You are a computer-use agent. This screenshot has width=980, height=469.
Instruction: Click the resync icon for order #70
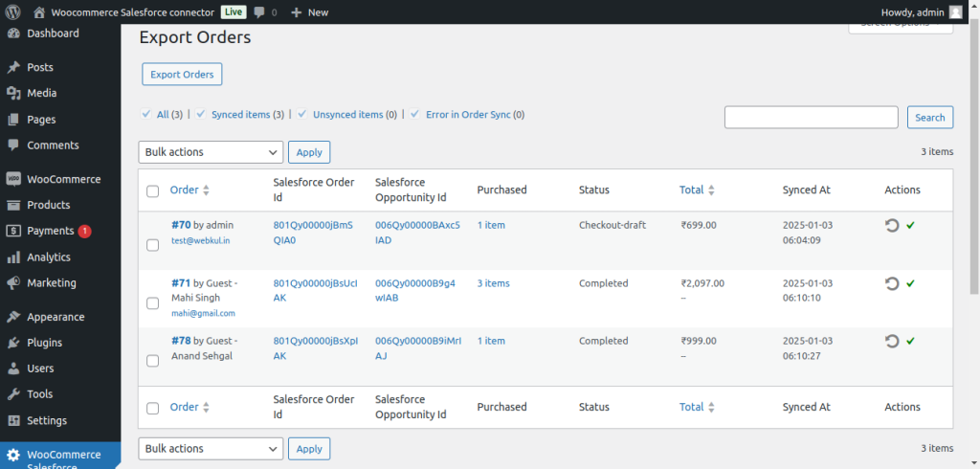[x=892, y=226]
